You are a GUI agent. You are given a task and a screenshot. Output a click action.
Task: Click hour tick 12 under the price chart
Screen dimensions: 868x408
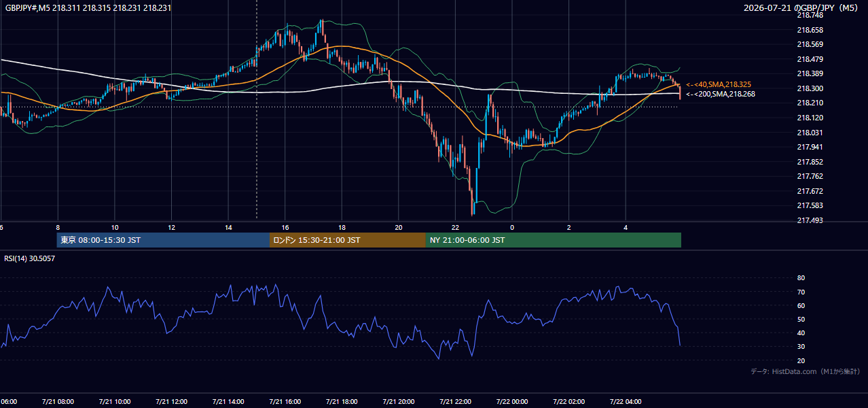pyautogui.click(x=171, y=228)
